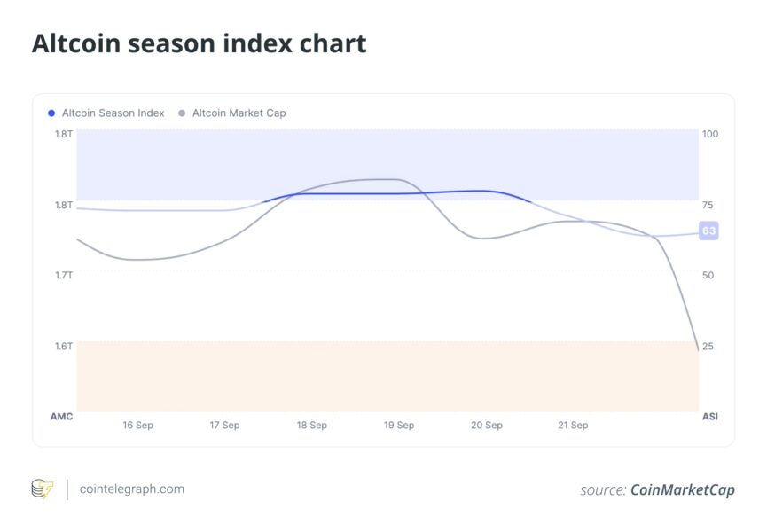Select the 18 Sep date marker
The width and height of the screenshot is (767, 532).
click(x=311, y=426)
